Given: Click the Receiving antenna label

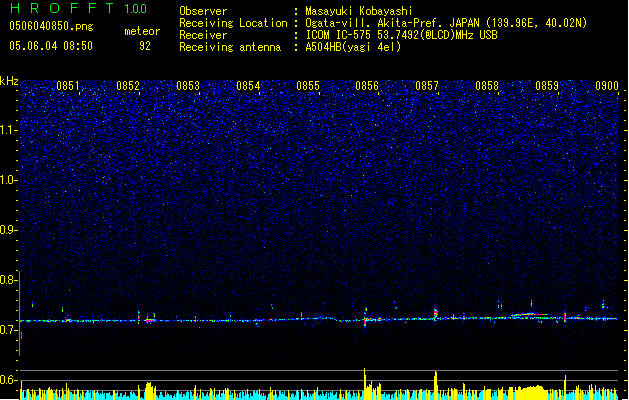Looking at the screenshot, I should 230,47.
